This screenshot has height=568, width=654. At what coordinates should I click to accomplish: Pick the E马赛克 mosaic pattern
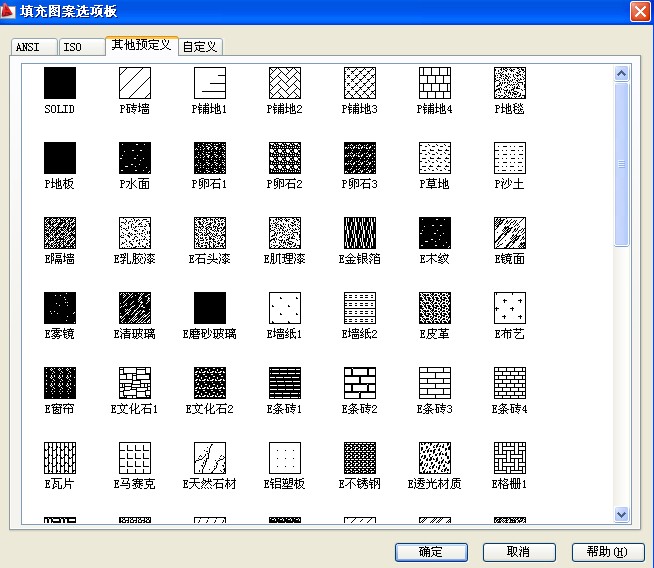point(135,458)
